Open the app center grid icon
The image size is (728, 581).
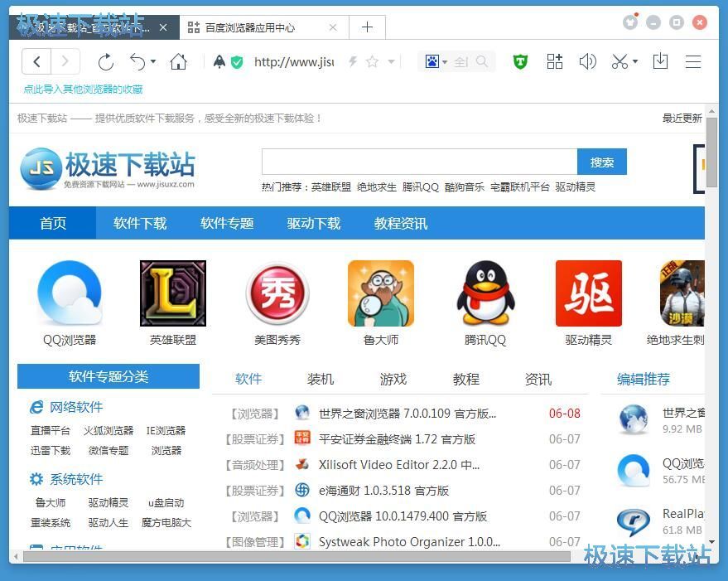[555, 61]
